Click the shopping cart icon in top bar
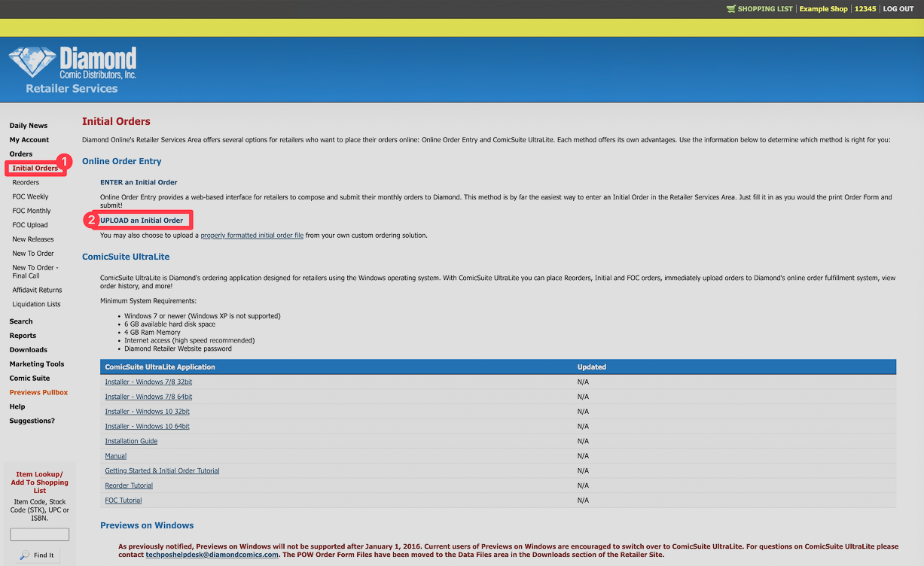 pyautogui.click(x=730, y=9)
